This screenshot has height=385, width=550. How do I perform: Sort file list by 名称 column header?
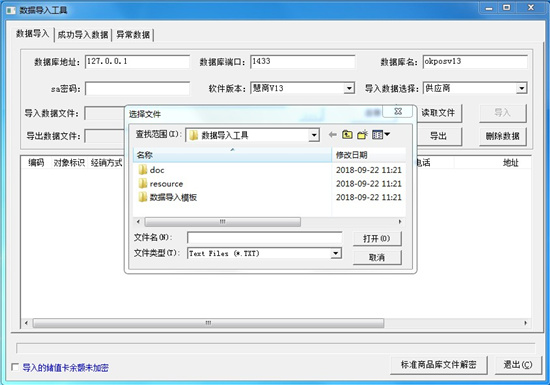[232, 155]
